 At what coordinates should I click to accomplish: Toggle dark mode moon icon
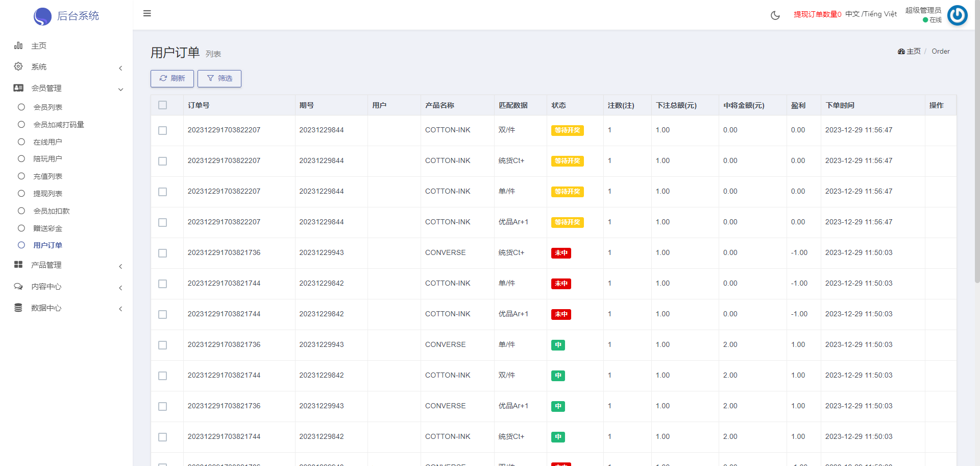775,15
